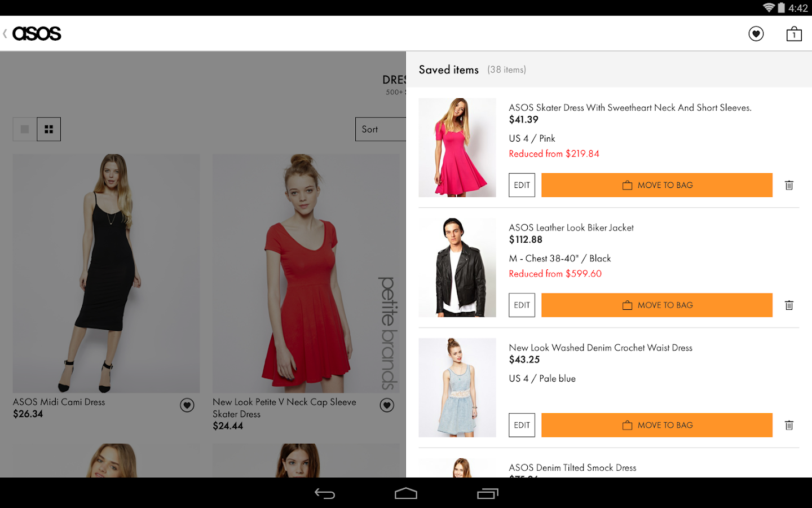Viewport: 812px width, 508px height.
Task: Tap the Android home navigation button
Action: pos(406,494)
